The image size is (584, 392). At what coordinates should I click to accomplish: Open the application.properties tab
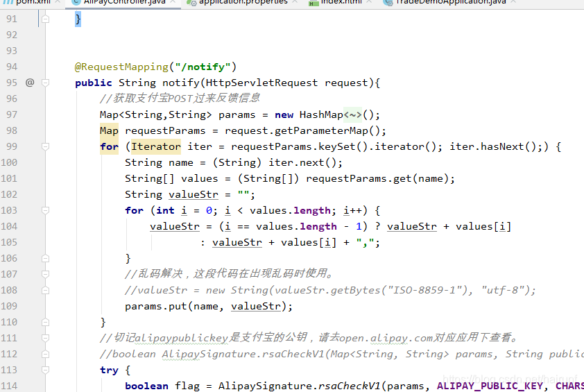click(x=243, y=2)
